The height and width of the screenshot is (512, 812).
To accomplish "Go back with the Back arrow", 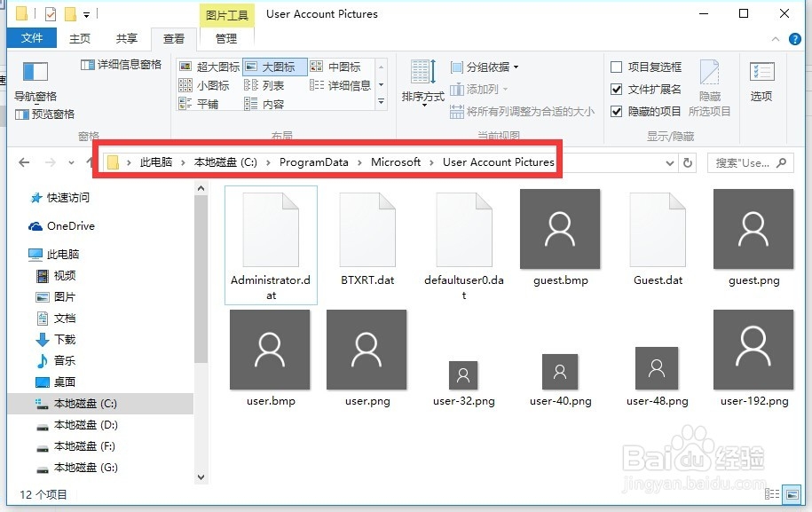I will (24, 162).
